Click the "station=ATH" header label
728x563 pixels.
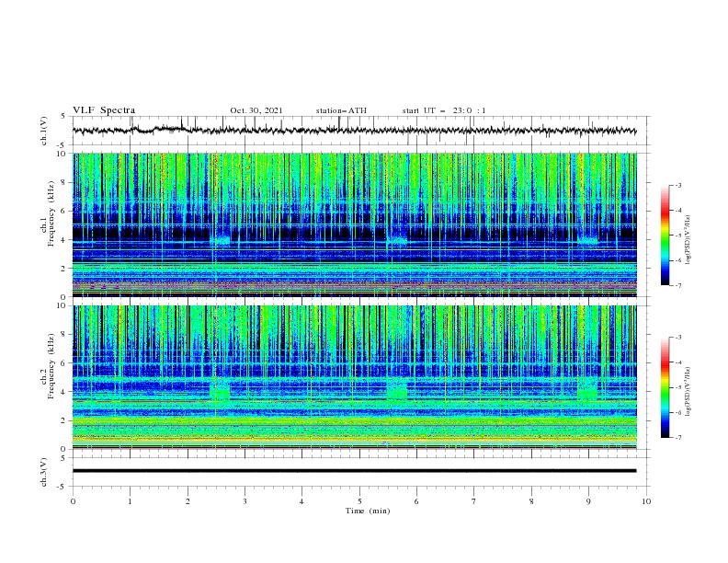click(x=341, y=110)
